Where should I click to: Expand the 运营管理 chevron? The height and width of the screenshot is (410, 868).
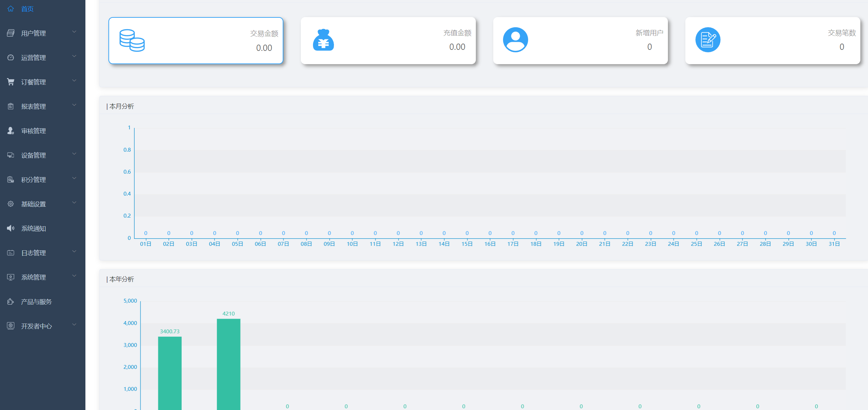(x=74, y=56)
